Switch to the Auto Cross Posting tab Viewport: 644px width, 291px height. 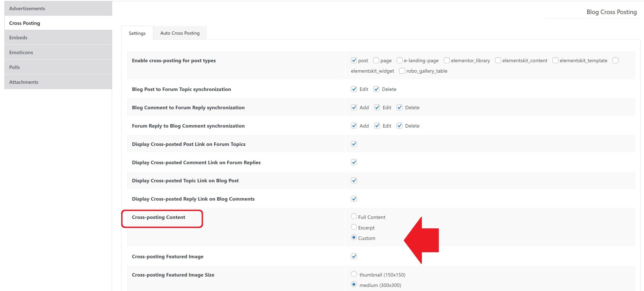click(180, 33)
